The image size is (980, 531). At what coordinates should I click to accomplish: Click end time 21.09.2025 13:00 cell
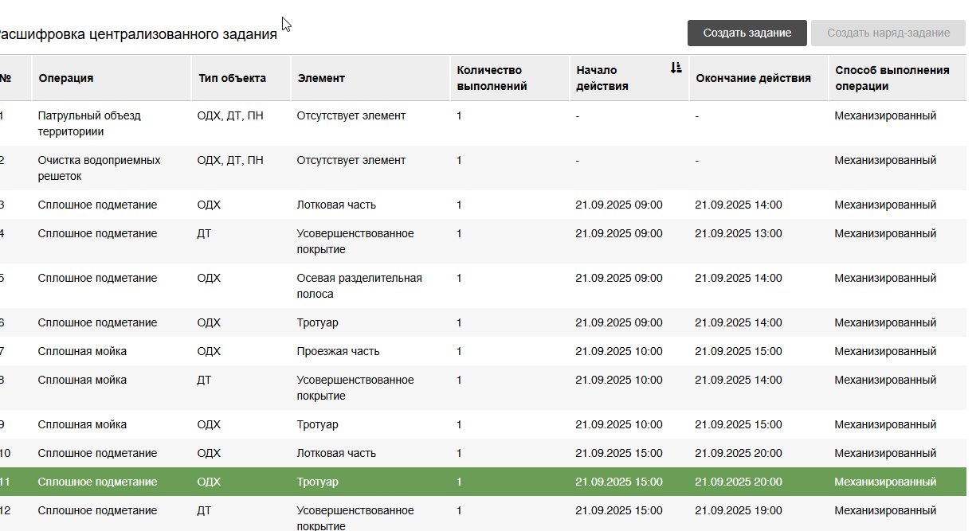(x=739, y=233)
